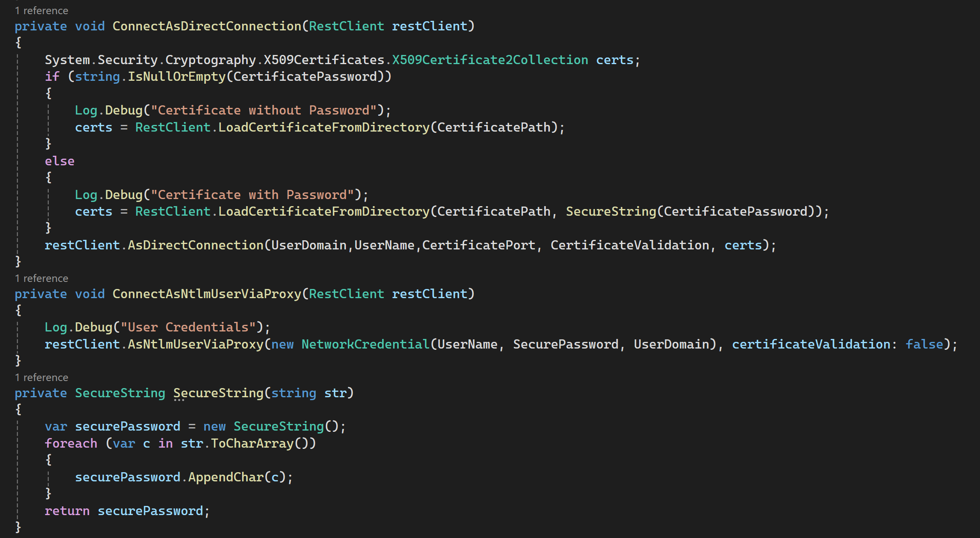Click the ConnectAsDirectConnection method name
This screenshot has height=538, width=980.
coord(207,26)
